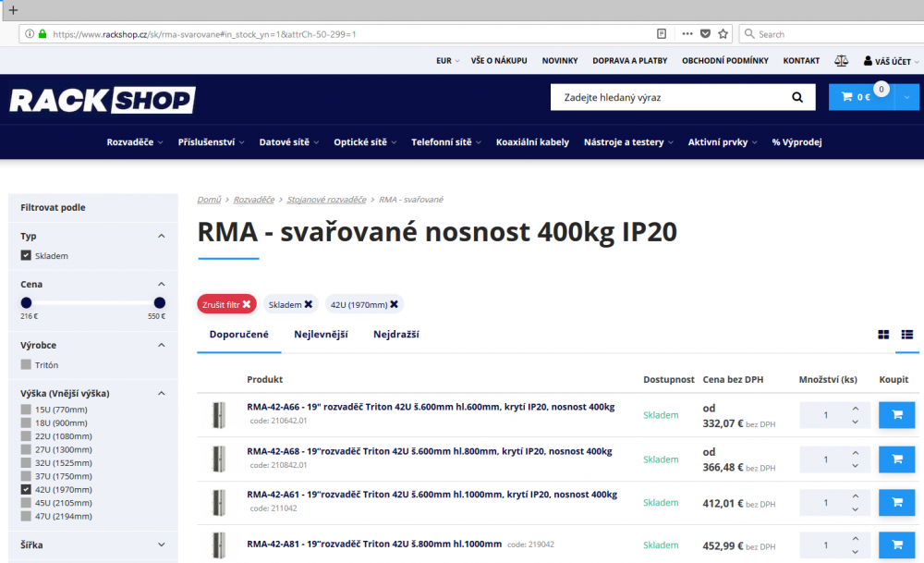Add RMA-42-A61 to cart
924x563 pixels.
pos(896,503)
